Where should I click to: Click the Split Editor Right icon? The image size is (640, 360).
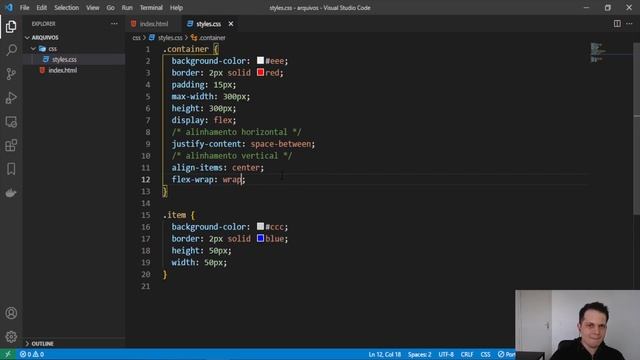click(x=617, y=24)
